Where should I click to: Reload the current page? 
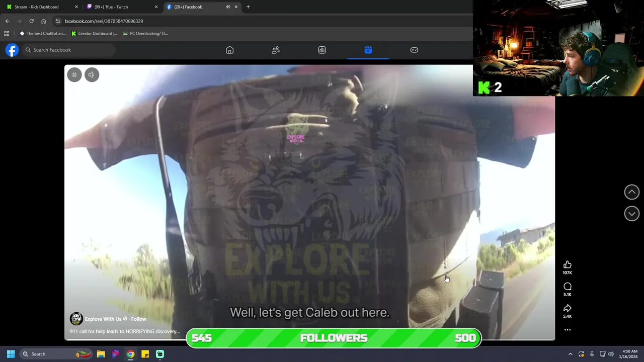pos(31,21)
